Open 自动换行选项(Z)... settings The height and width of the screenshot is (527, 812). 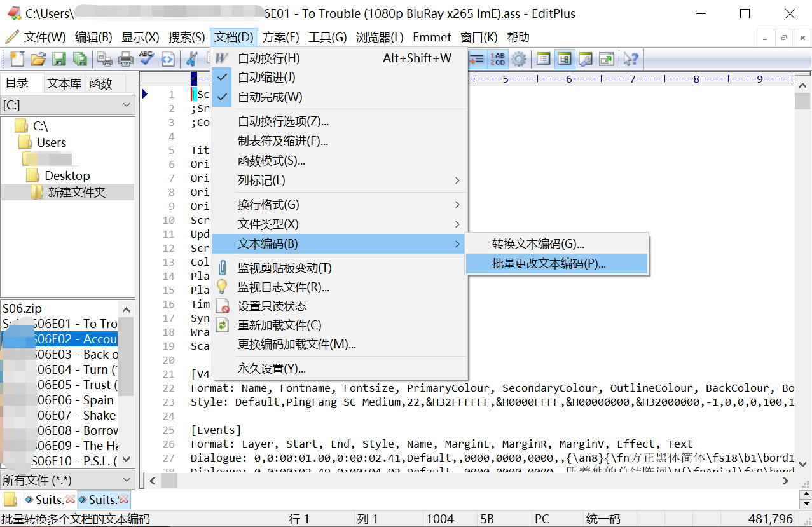point(340,121)
